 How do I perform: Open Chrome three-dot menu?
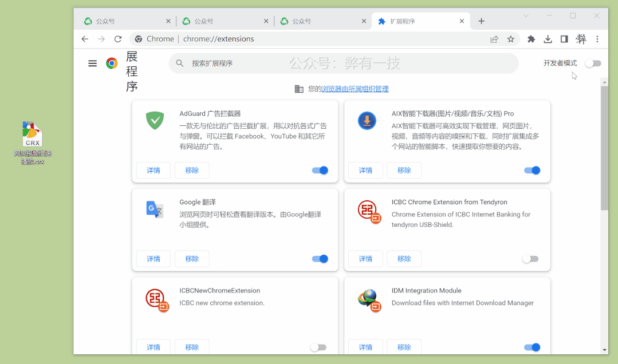(597, 39)
